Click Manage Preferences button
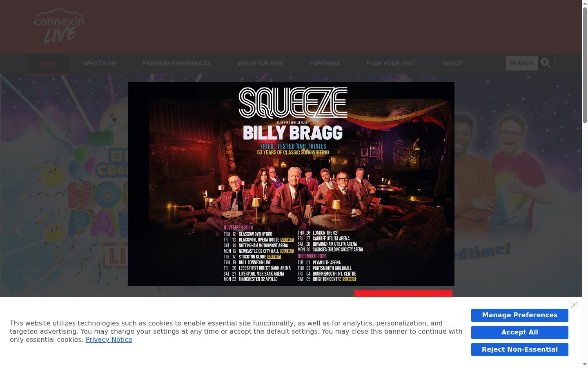The width and height of the screenshot is (588, 368). click(x=520, y=315)
